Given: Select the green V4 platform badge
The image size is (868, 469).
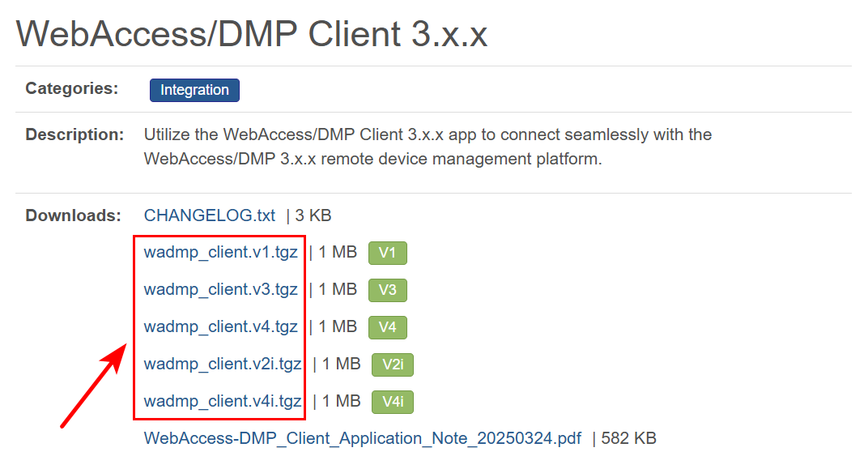Looking at the screenshot, I should click(387, 328).
